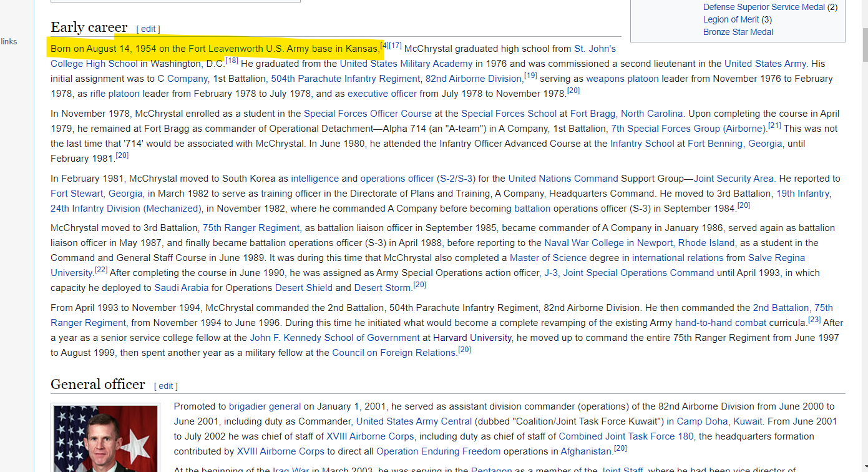Follow the Saudi Arabia link
This screenshot has width=868, height=472.
[x=181, y=288]
